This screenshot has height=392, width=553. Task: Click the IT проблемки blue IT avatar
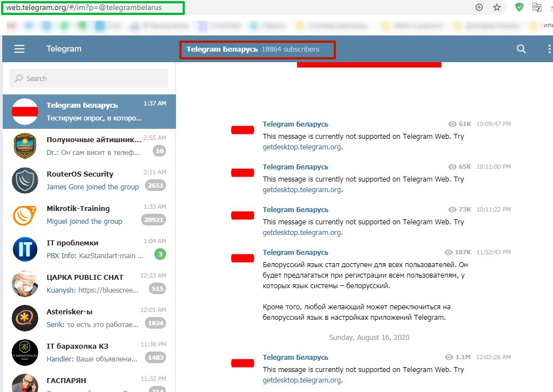coord(25,249)
